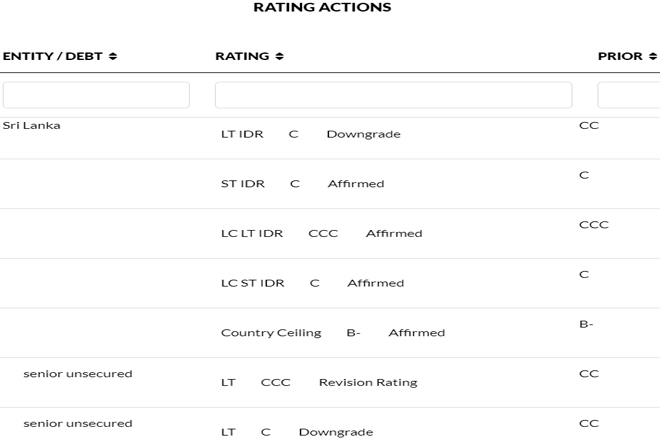Select "Affirmed" in the ST IDR row
Image resolution: width=660 pixels, height=440 pixels.
(356, 184)
